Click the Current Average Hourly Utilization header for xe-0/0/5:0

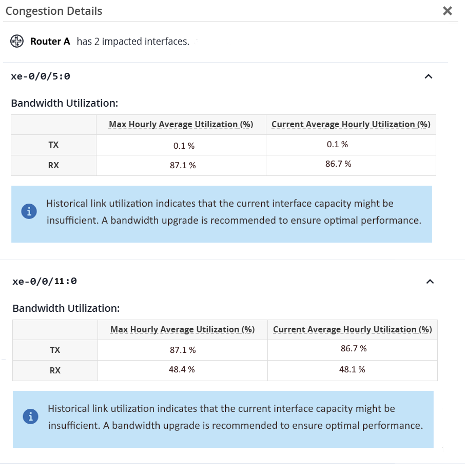(x=351, y=124)
